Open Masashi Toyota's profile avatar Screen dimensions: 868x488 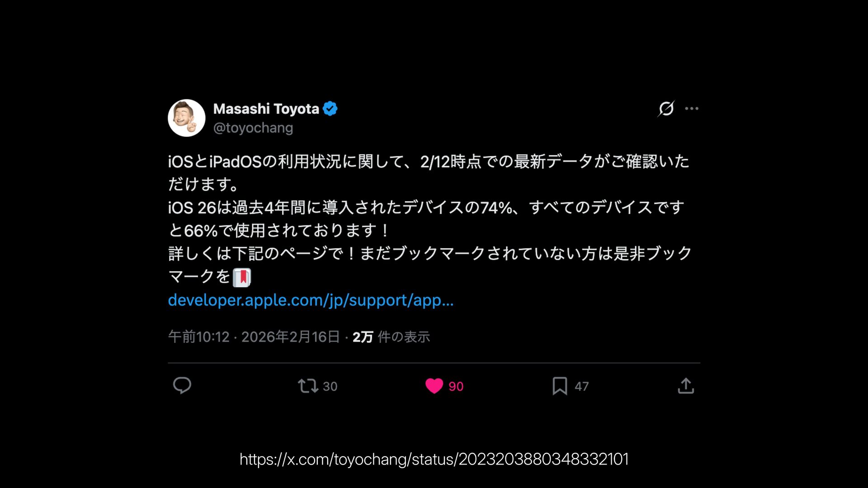click(187, 118)
